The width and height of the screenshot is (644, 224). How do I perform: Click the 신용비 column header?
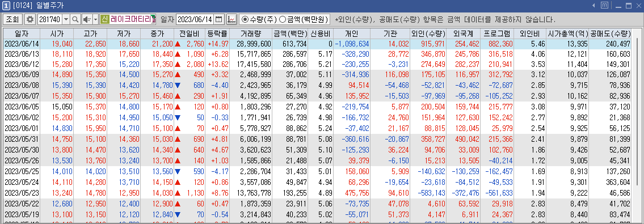tap(321, 33)
